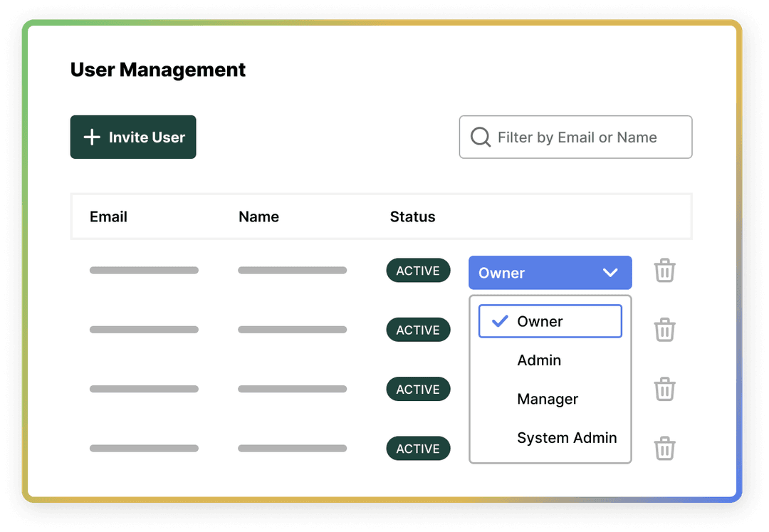Pick System Admin from role options
769x532 pixels.
[x=567, y=438]
